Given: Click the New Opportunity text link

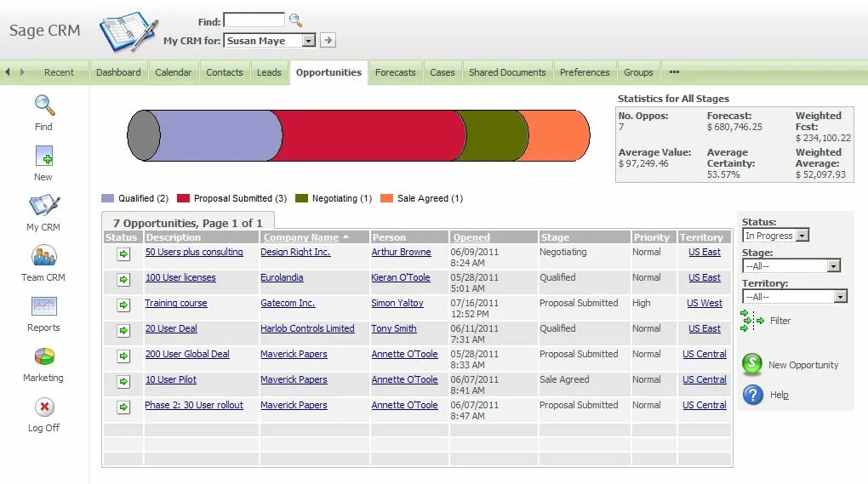Looking at the screenshot, I should [803, 365].
